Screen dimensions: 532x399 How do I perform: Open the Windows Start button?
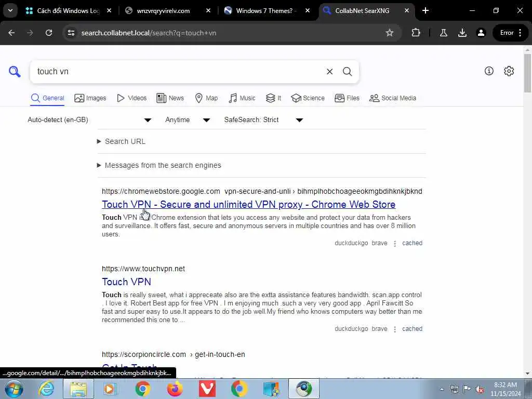(x=14, y=389)
